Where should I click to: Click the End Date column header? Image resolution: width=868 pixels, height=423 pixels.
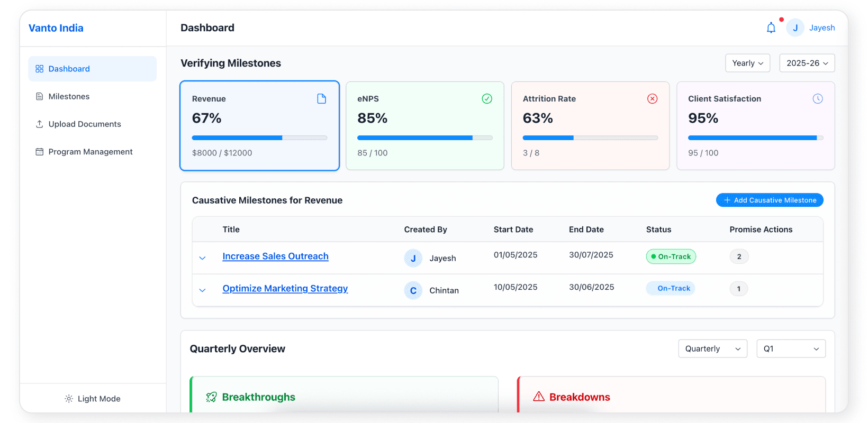[586, 229]
